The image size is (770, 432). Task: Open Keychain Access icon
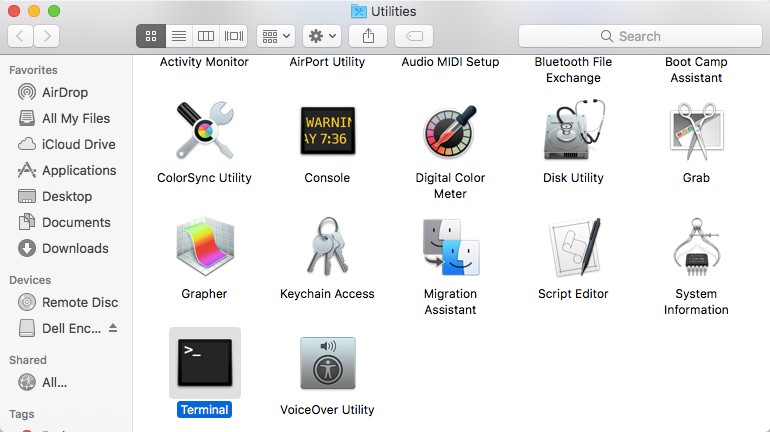click(327, 248)
